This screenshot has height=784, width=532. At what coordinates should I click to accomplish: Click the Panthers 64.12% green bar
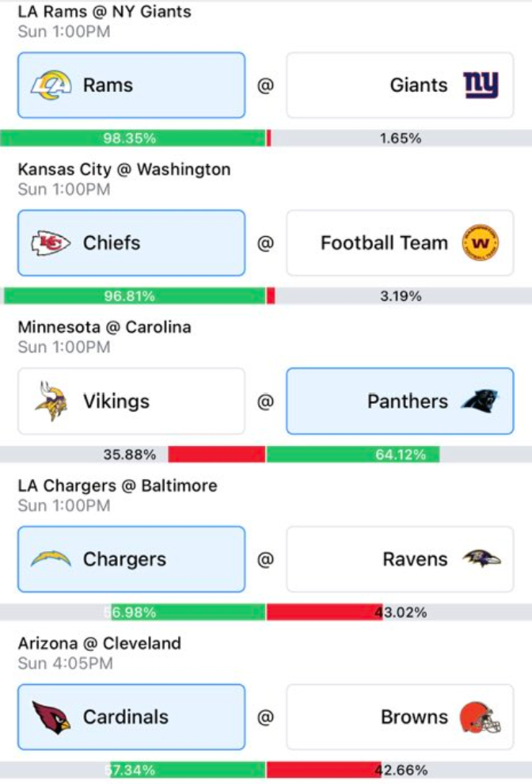click(353, 455)
